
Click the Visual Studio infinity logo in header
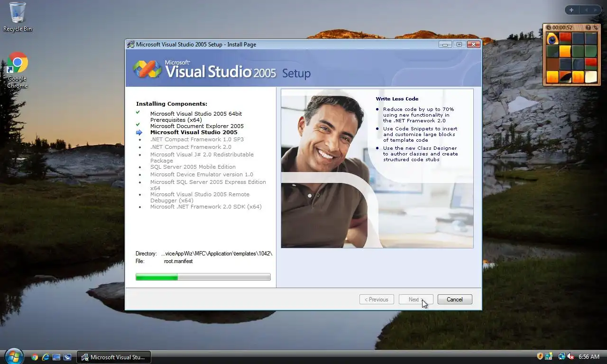click(x=147, y=69)
